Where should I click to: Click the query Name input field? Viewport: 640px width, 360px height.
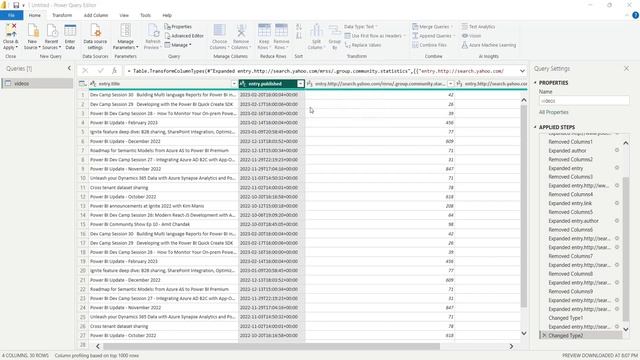(584, 100)
